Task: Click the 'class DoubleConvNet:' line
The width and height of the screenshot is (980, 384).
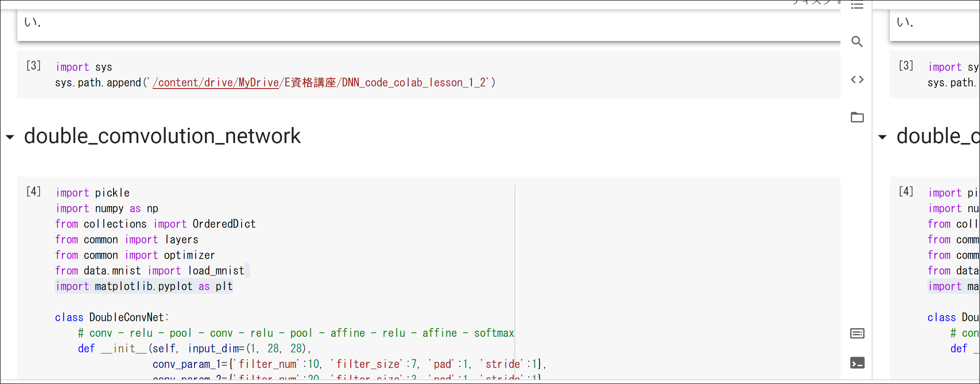Action: 112,317
